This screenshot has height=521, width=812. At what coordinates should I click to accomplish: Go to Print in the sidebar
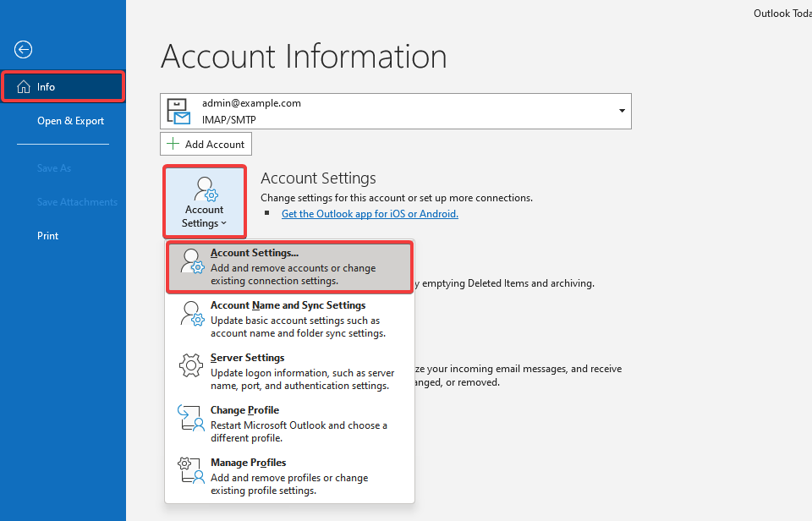(x=47, y=236)
